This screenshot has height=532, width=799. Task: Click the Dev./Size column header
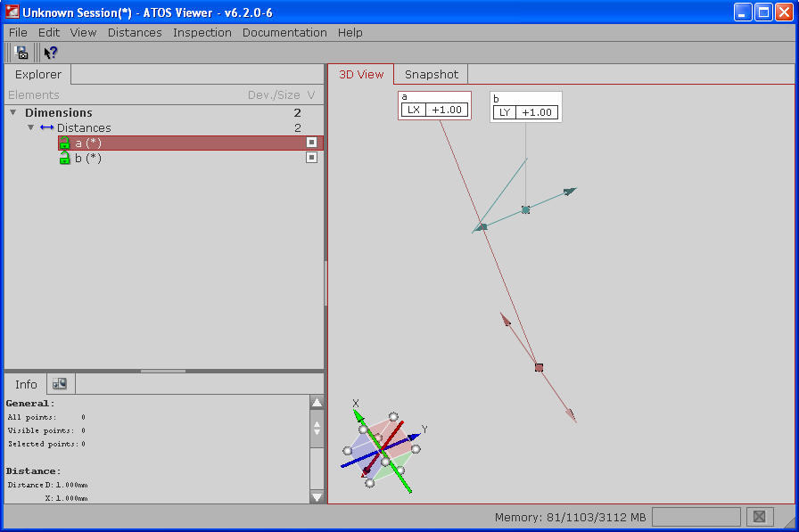(x=274, y=94)
